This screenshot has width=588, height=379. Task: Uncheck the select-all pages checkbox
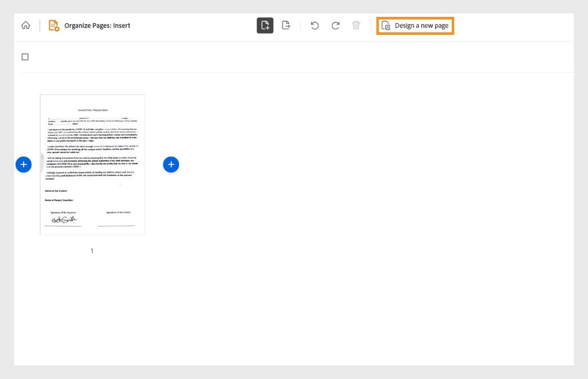[x=25, y=56]
